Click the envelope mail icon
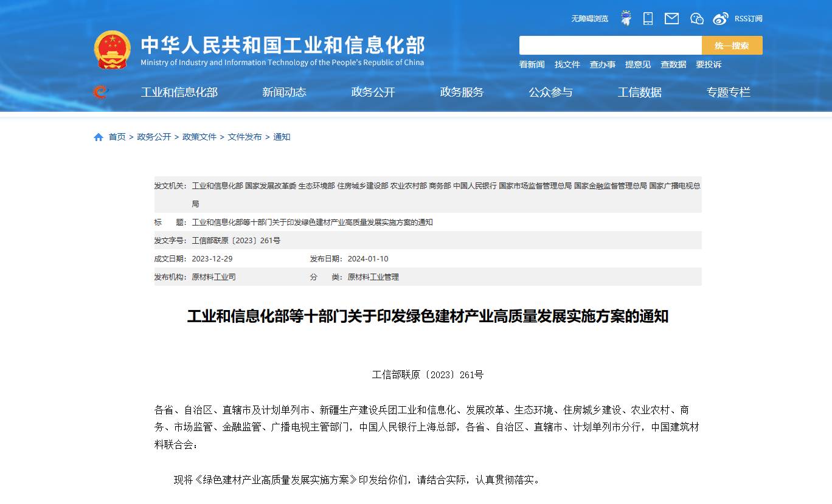 pyautogui.click(x=671, y=18)
